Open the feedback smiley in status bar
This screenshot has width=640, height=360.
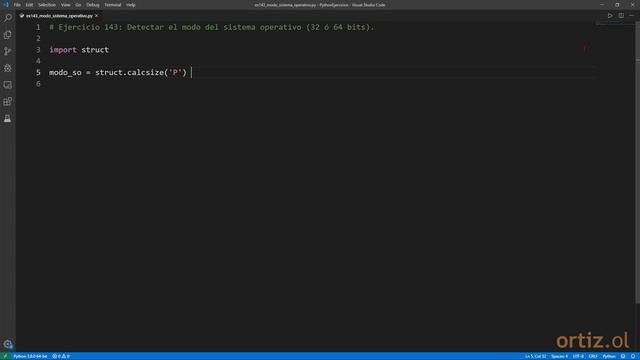pos(623,356)
